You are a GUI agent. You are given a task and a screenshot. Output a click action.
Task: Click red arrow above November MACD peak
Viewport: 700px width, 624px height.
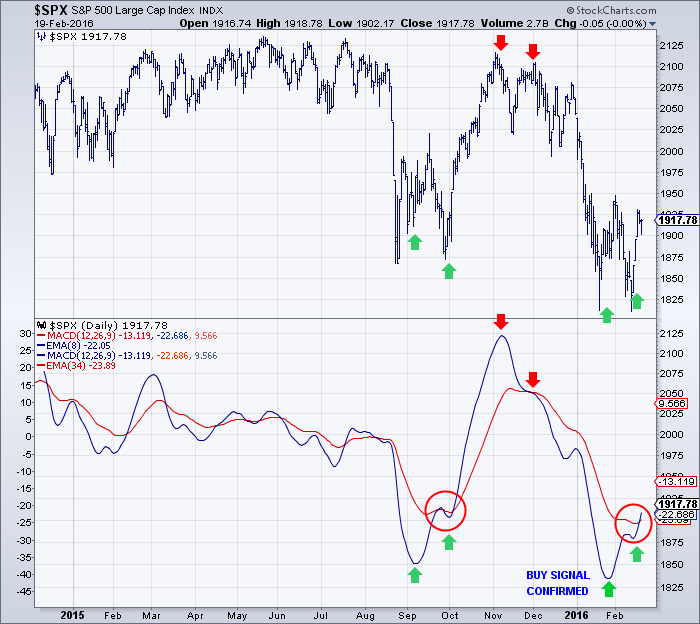tap(501, 321)
